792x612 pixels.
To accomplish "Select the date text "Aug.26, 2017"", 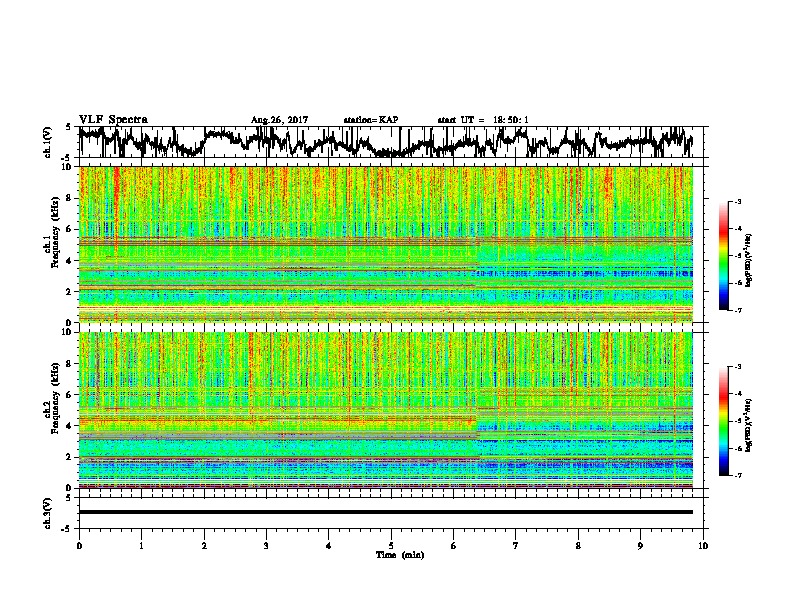I will [x=279, y=120].
